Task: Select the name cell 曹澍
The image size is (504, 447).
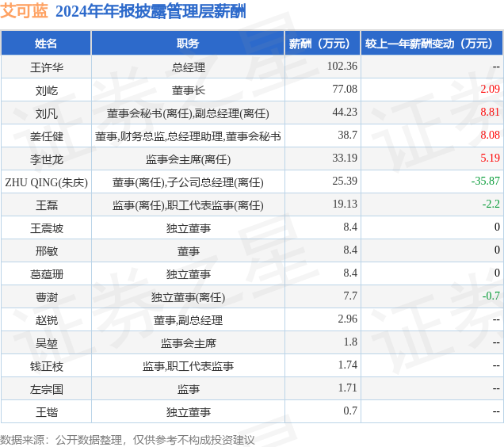Action: click(47, 297)
